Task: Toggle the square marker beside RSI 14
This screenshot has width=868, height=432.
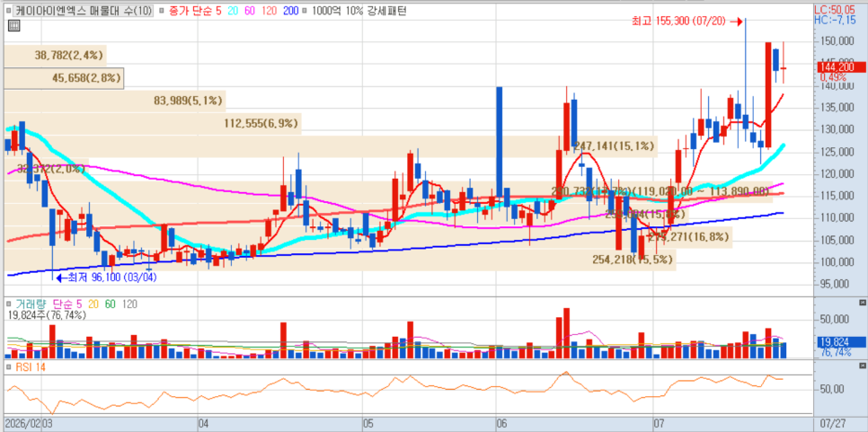Action: click(x=9, y=366)
